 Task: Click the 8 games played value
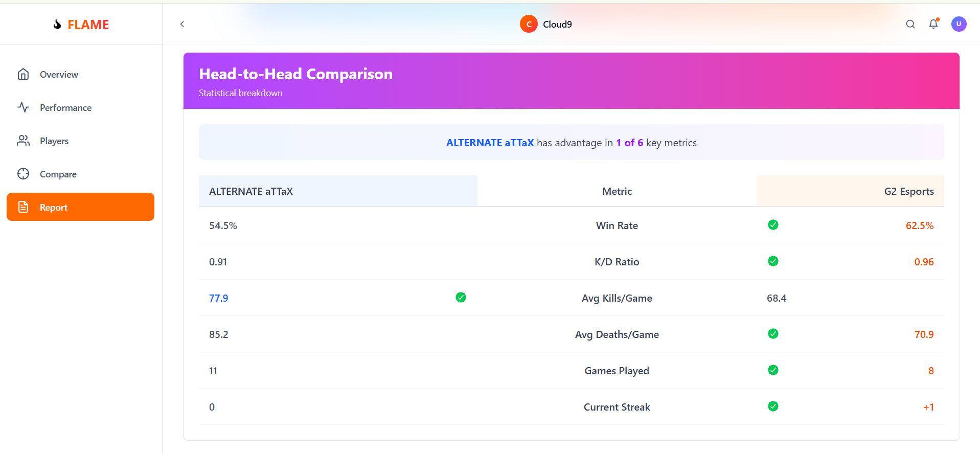[931, 371]
